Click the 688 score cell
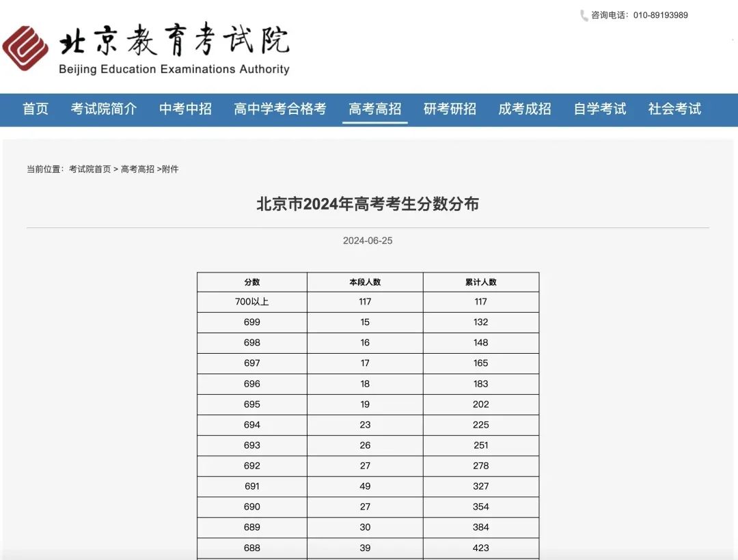This screenshot has width=738, height=560. (251, 548)
